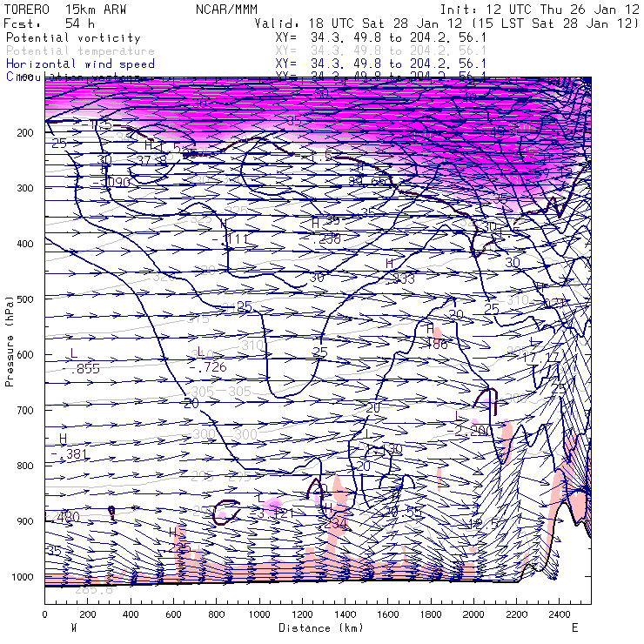Select the 400 tick on the distance axis
This screenshot has height=644, width=644.
click(131, 614)
